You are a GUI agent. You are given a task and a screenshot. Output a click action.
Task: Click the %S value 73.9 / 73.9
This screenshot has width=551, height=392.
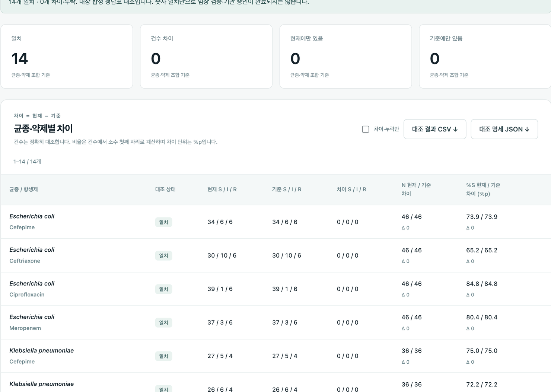coord(482,217)
